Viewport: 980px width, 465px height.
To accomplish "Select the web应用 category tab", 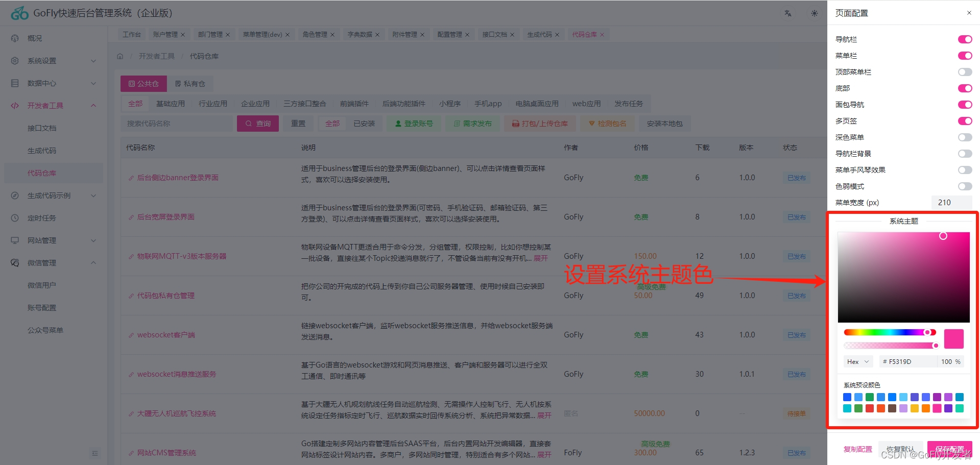I will click(586, 103).
